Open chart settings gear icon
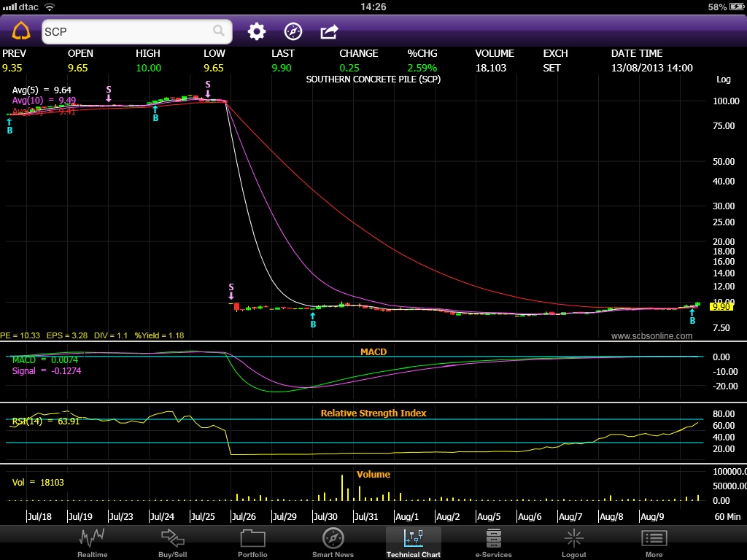Image resolution: width=747 pixels, height=560 pixels. pyautogui.click(x=257, y=31)
